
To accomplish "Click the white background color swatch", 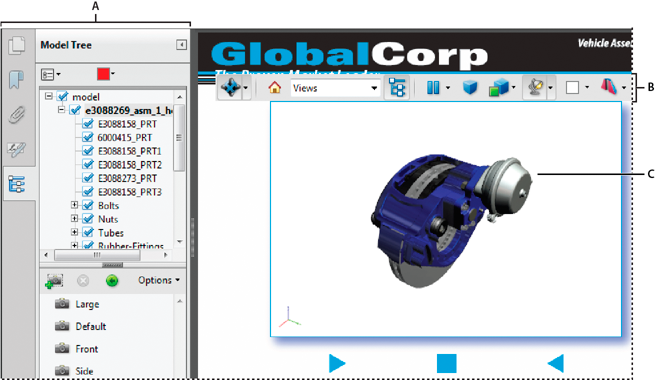I will click(572, 88).
